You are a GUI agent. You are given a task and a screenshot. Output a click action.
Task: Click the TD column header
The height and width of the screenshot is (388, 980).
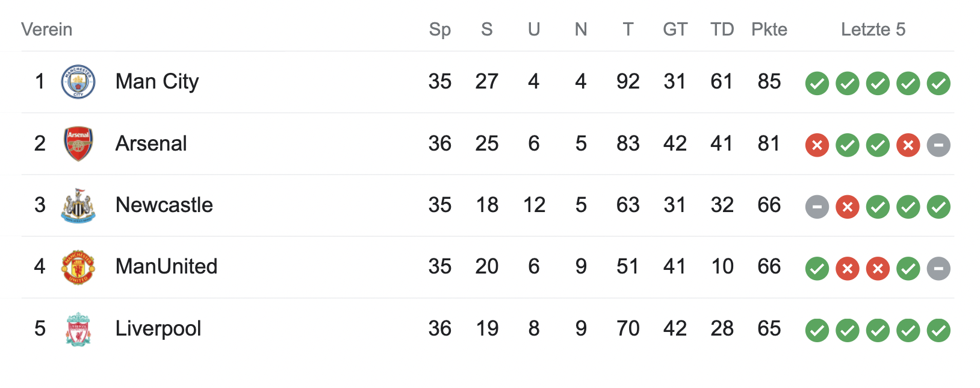pos(722,30)
